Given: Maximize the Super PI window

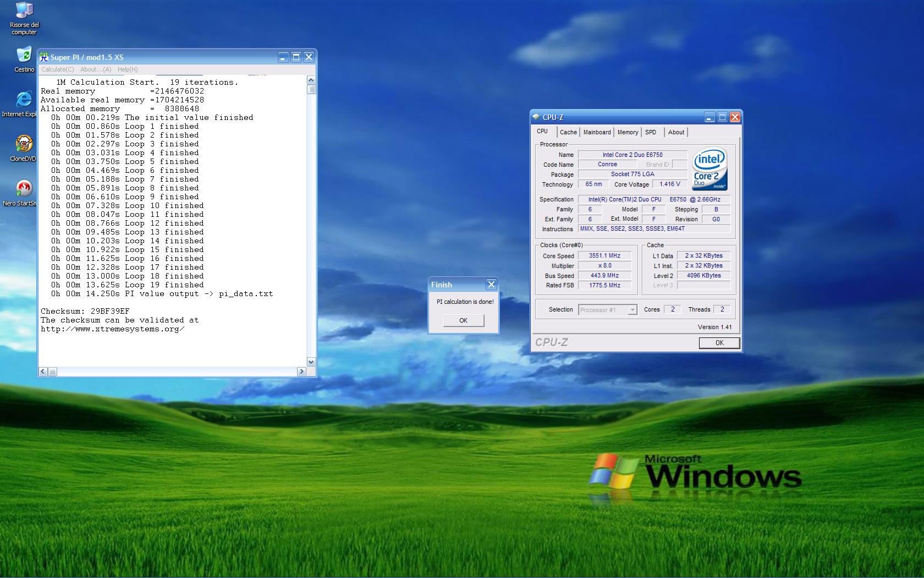Looking at the screenshot, I should [296, 57].
